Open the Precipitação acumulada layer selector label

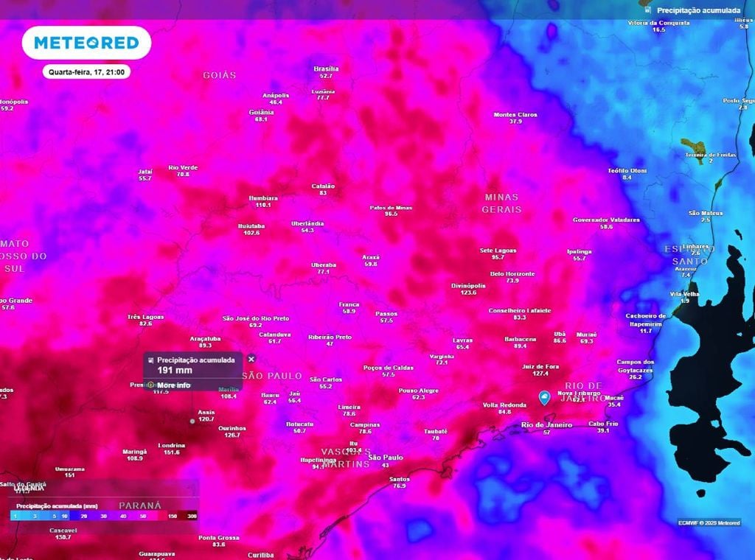699,10
